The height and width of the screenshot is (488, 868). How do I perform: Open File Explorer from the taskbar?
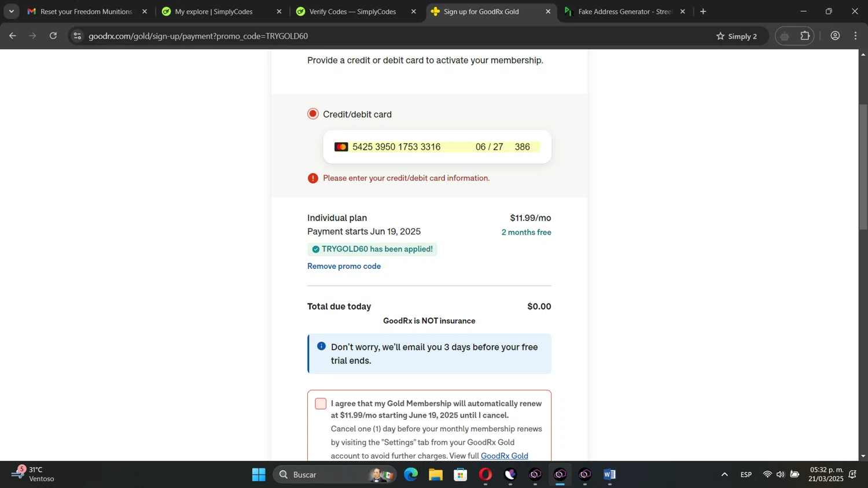pos(436,475)
